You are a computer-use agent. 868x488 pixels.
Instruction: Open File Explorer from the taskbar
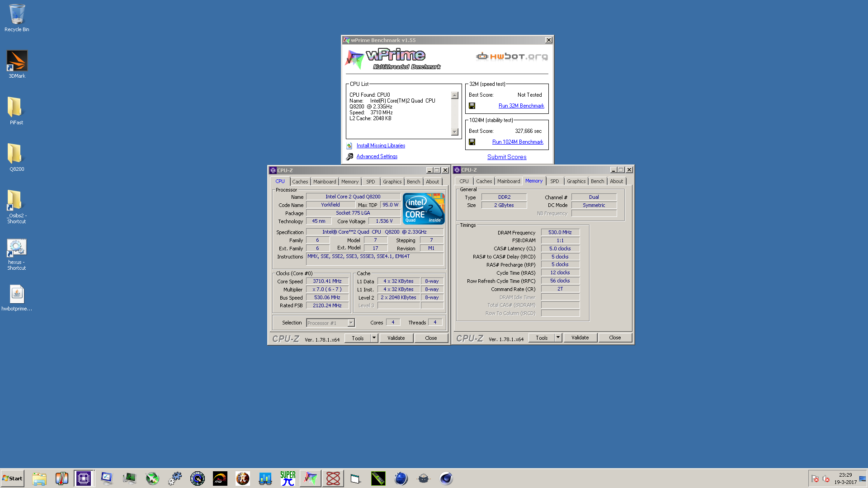39,479
